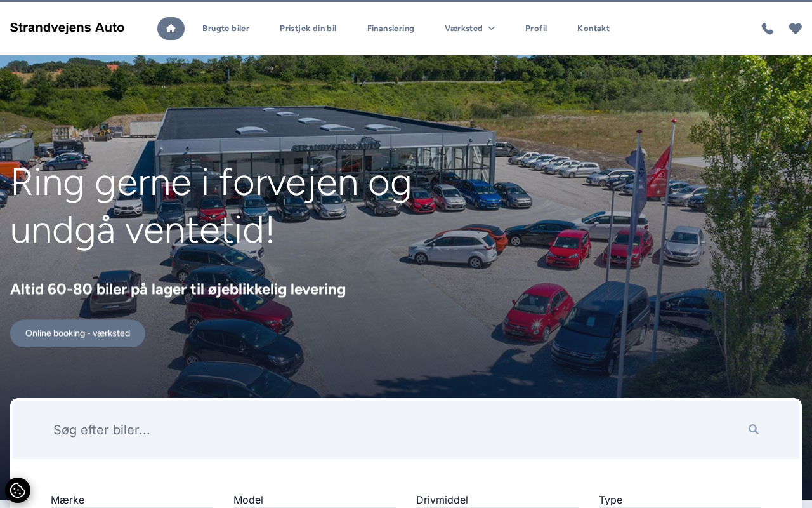The width and height of the screenshot is (812, 508).
Task: Open favorites via the heart icon
Action: (796, 29)
